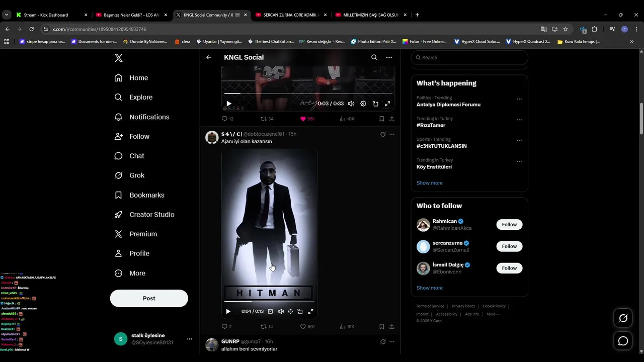Reload the page in Chrome
This screenshot has height=362, width=644.
pos(31,29)
